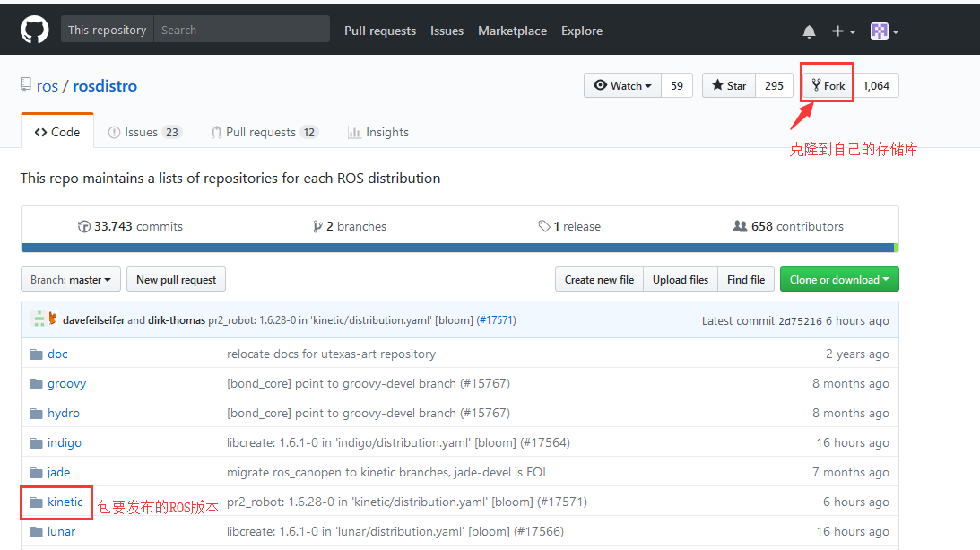Open Explore in top navigation
The height and width of the screenshot is (550, 980).
pyautogui.click(x=582, y=31)
